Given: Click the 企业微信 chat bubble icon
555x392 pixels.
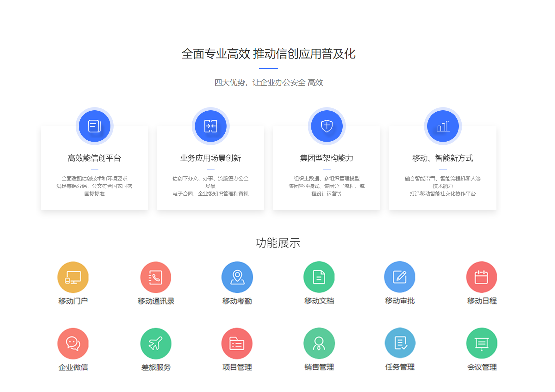Looking at the screenshot, I should tap(73, 343).
